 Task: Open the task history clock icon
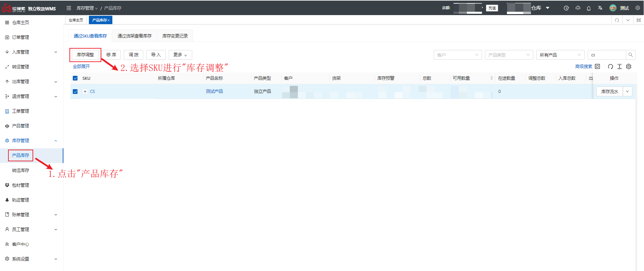(566, 8)
